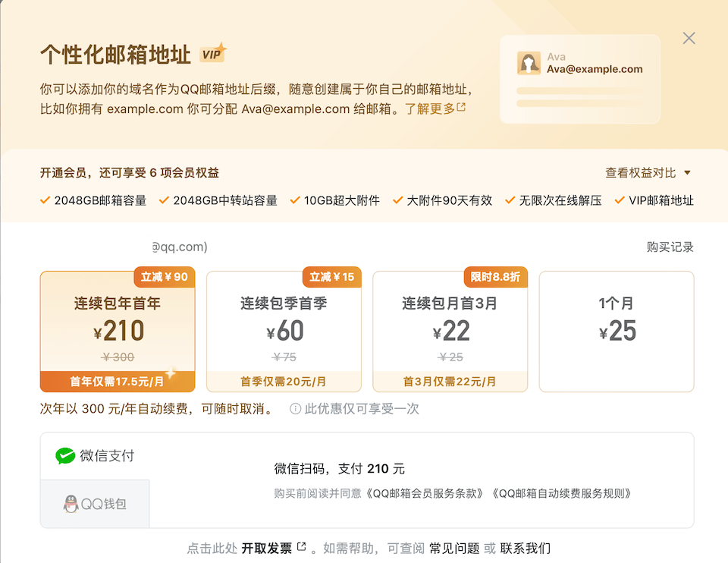Click the 首季仅需20元/月 banner
Viewport: 728px width, 563px height.
pyautogui.click(x=284, y=382)
